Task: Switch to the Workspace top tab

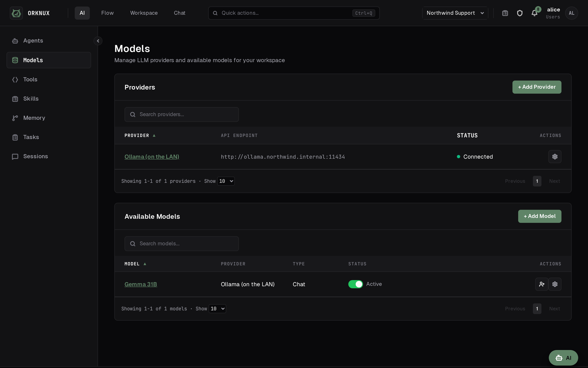Action: coord(144,13)
